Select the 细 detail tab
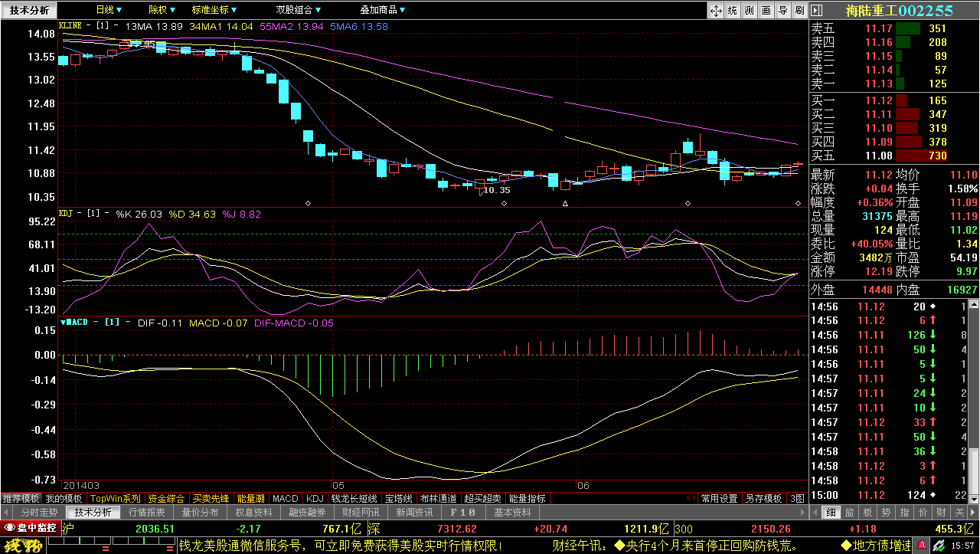This screenshot has width=980, height=554. click(831, 512)
